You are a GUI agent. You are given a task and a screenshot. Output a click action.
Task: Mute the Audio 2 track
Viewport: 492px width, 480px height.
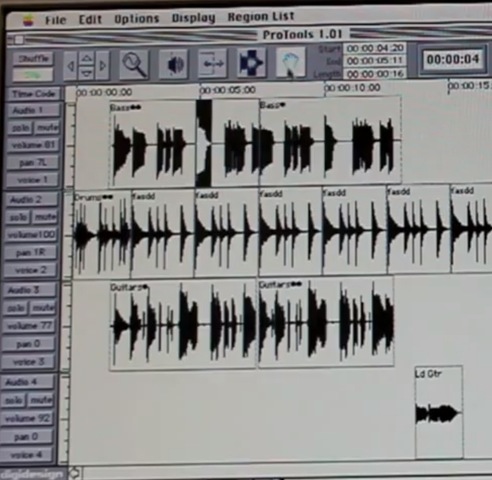[45, 217]
